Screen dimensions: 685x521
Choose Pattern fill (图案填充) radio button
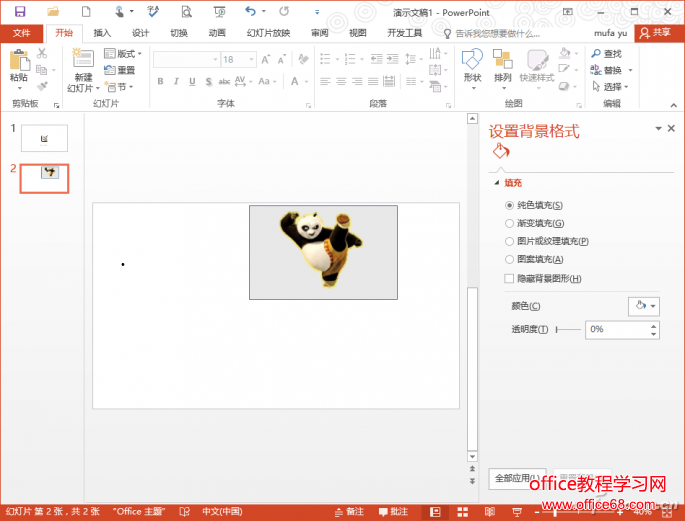point(510,259)
